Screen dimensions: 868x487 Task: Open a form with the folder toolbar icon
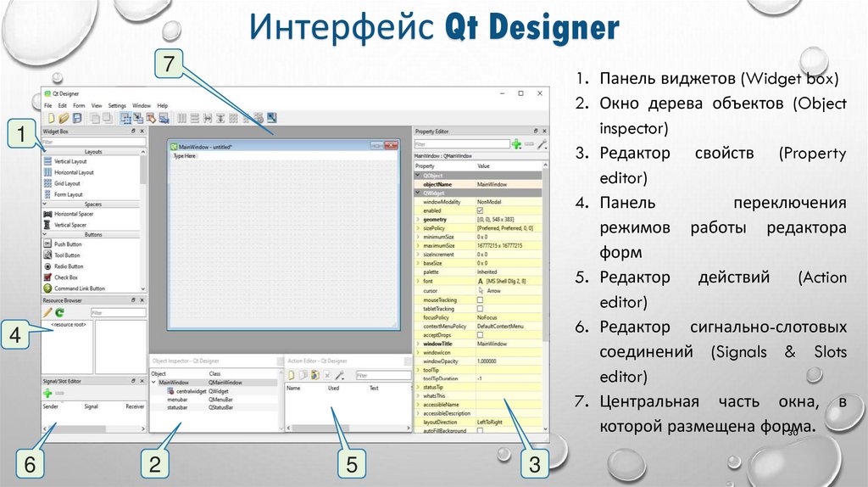(x=64, y=118)
